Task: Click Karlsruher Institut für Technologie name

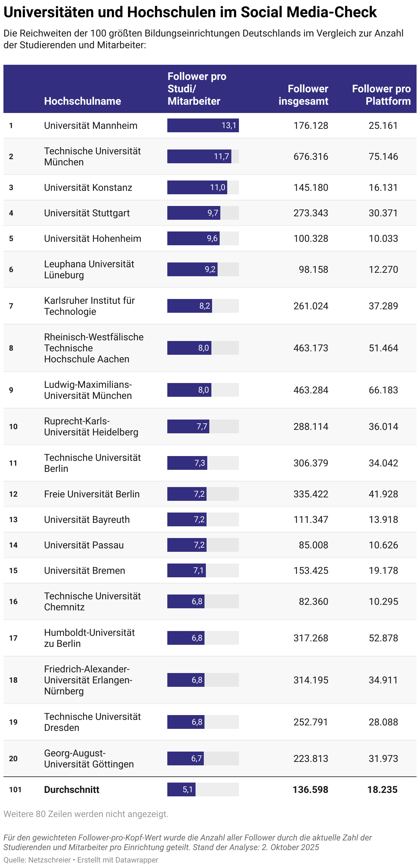Action: [90, 306]
